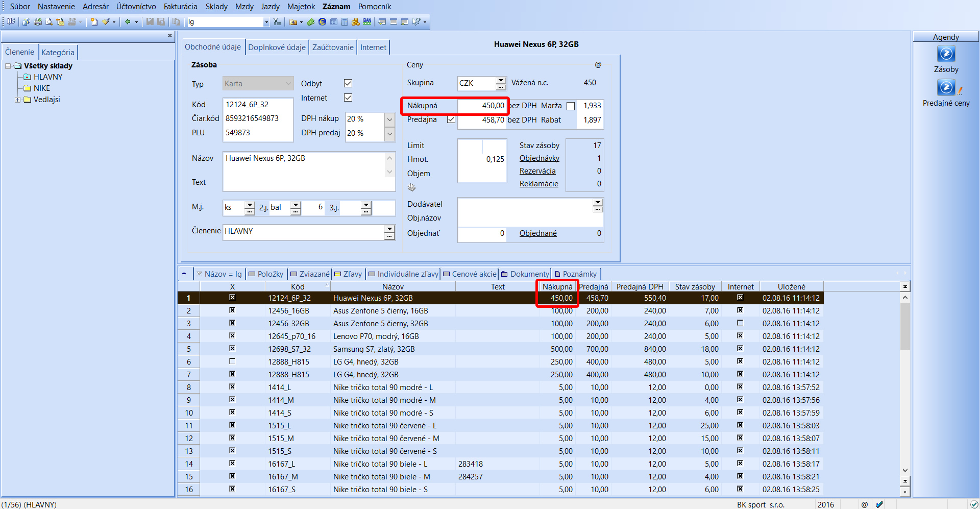Switch to the Zaúčtovanie tab

point(333,47)
